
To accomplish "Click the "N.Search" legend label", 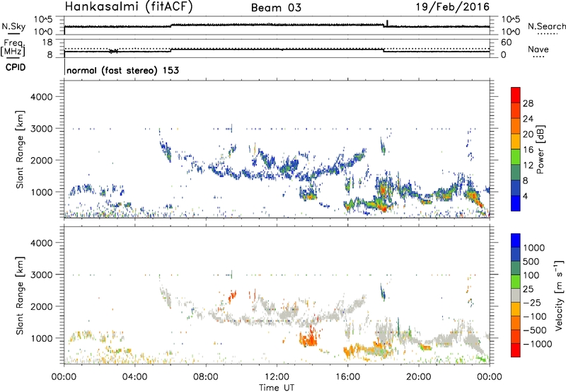I will (546, 26).
